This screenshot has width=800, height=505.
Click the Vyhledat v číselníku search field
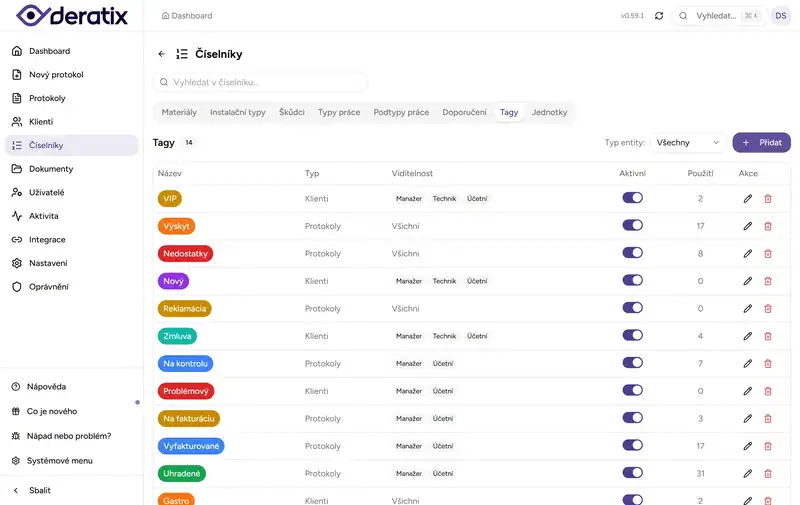click(260, 82)
